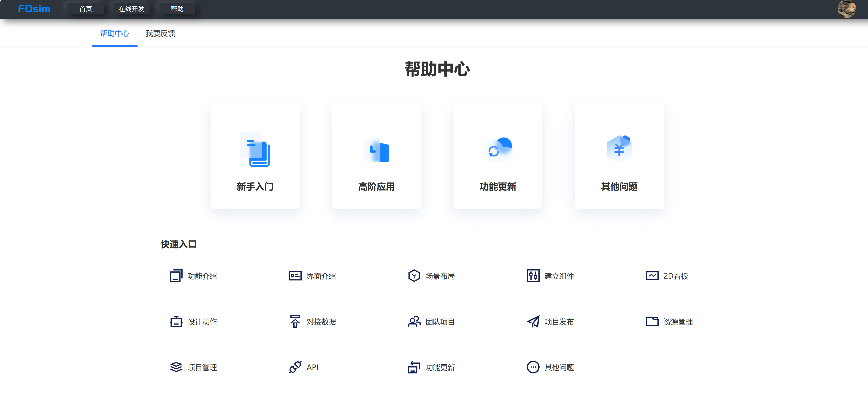Switch to the 我要反馈 tab

point(160,33)
